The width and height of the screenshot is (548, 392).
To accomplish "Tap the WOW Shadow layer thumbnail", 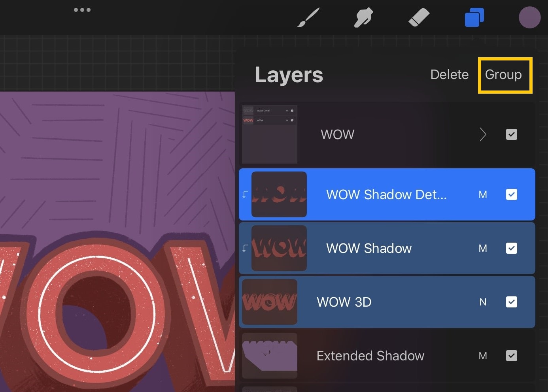I will click(279, 248).
